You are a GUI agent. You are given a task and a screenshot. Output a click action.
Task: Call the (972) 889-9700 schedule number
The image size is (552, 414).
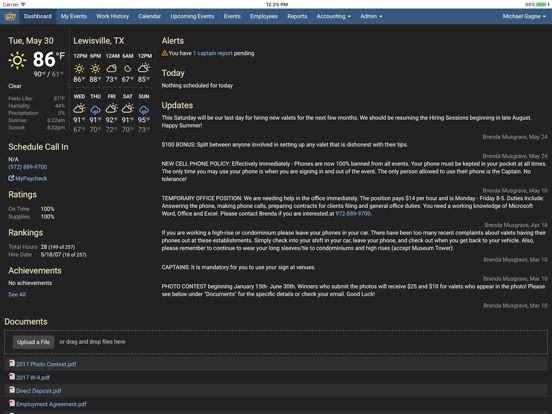27,167
